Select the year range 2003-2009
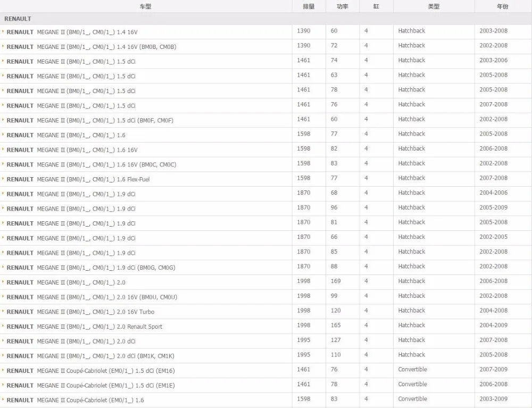The height and width of the screenshot is (408, 532). pos(493,399)
